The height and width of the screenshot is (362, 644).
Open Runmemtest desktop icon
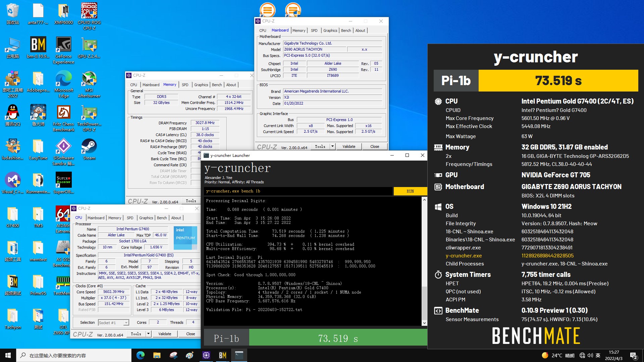click(38, 183)
